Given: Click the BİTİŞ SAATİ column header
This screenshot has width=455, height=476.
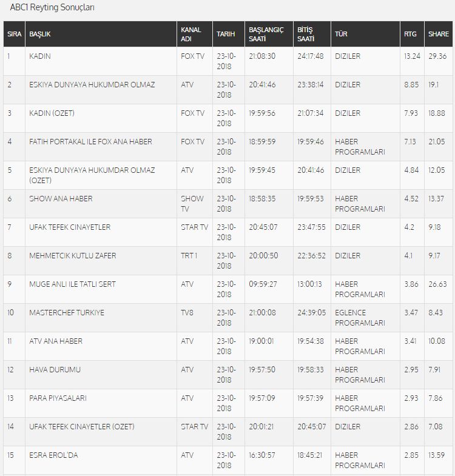Looking at the screenshot, I should pos(312,34).
